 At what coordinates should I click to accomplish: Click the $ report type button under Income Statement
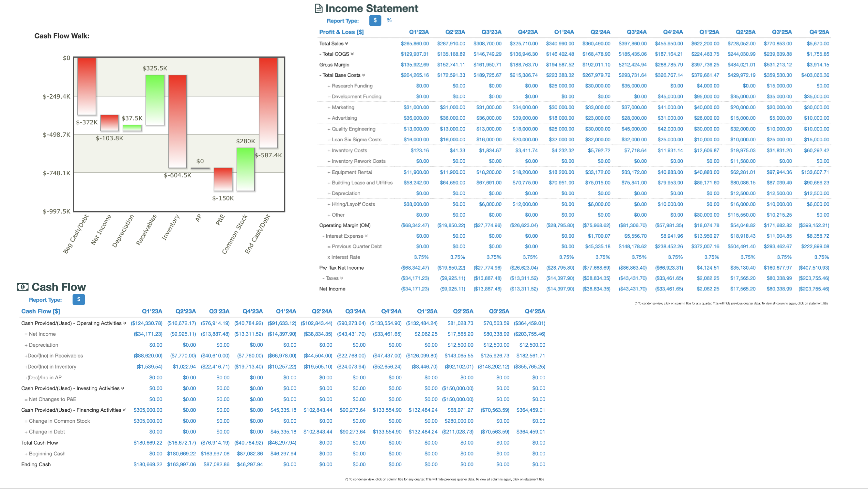[375, 21]
